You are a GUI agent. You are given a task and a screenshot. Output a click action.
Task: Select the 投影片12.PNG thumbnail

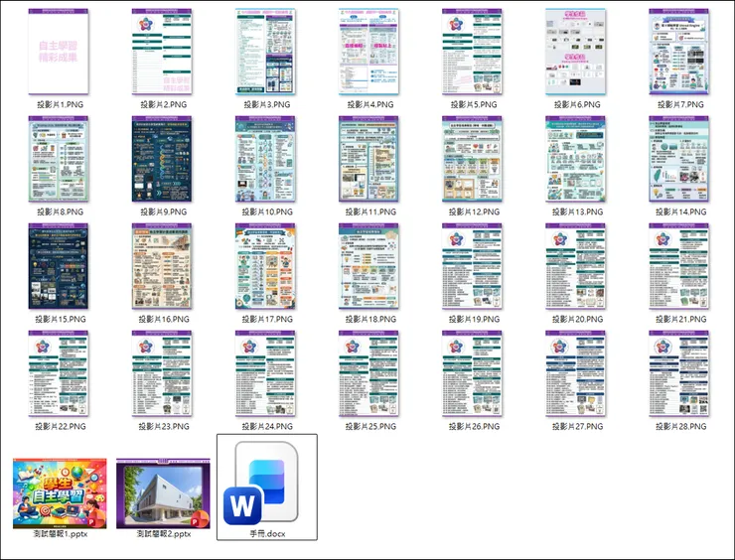tap(472, 159)
